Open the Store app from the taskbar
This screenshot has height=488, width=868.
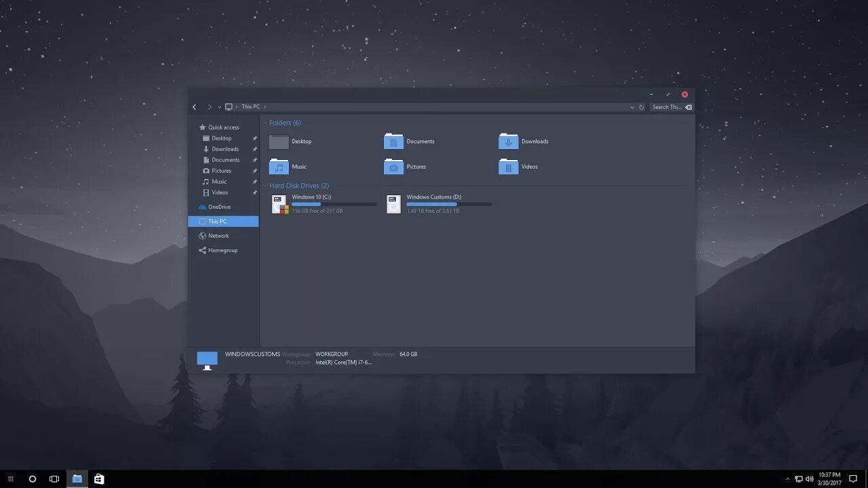(99, 479)
